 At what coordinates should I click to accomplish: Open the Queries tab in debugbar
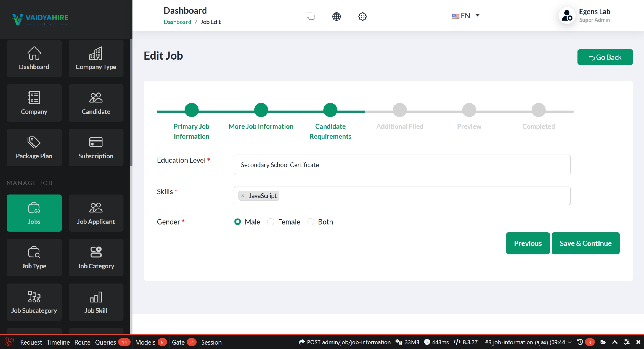tap(105, 342)
